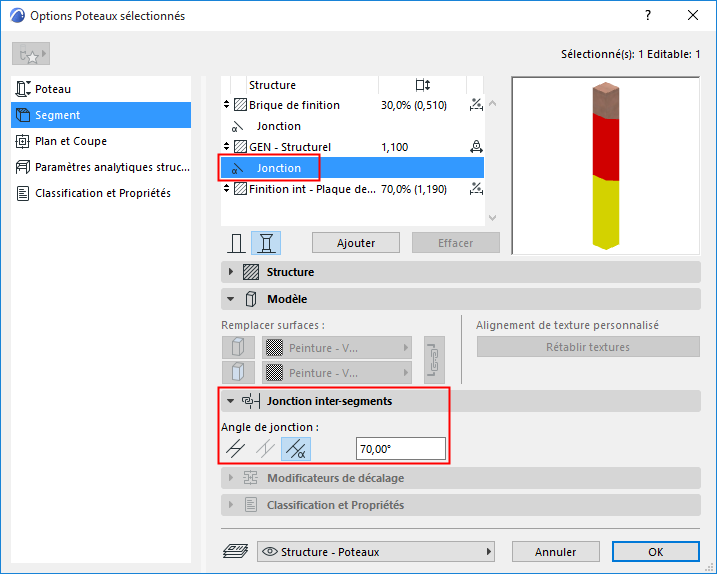Open the Structure - Poteaux layer dropdown

[x=376, y=552]
